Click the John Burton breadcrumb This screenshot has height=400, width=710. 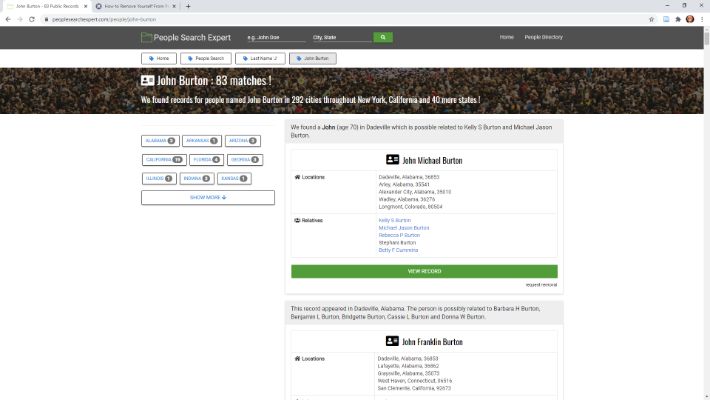click(312, 58)
